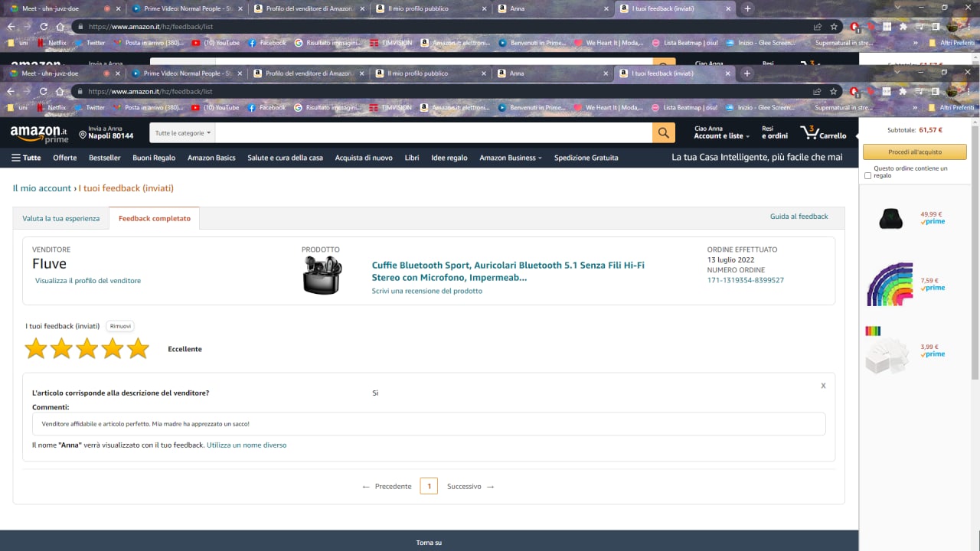Click the share icon in the front window's address bar
Image resolution: width=980 pixels, height=551 pixels.
[818, 91]
